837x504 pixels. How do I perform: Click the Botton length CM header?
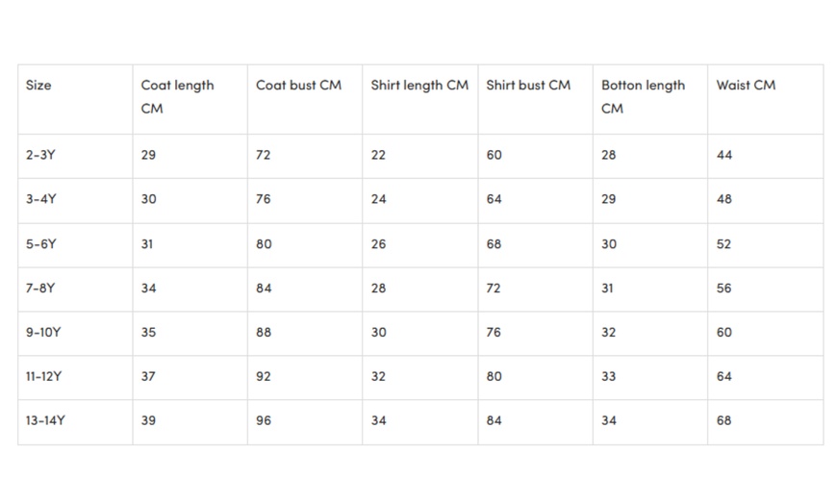pos(643,96)
